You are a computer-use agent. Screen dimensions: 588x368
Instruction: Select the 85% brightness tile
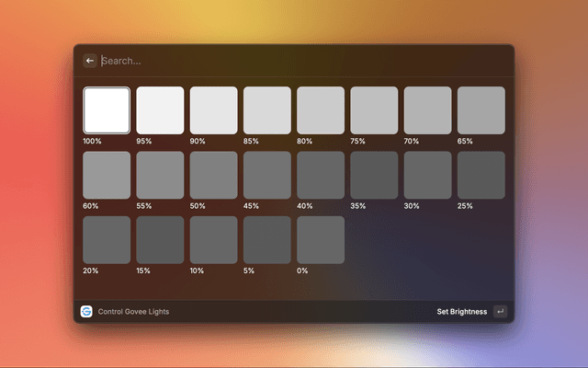coord(266,110)
